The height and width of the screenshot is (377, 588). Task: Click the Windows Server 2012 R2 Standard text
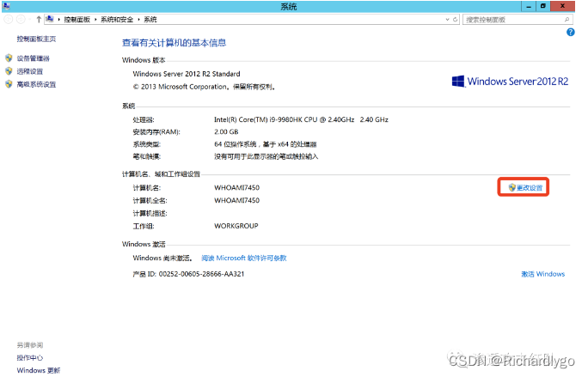(x=187, y=74)
